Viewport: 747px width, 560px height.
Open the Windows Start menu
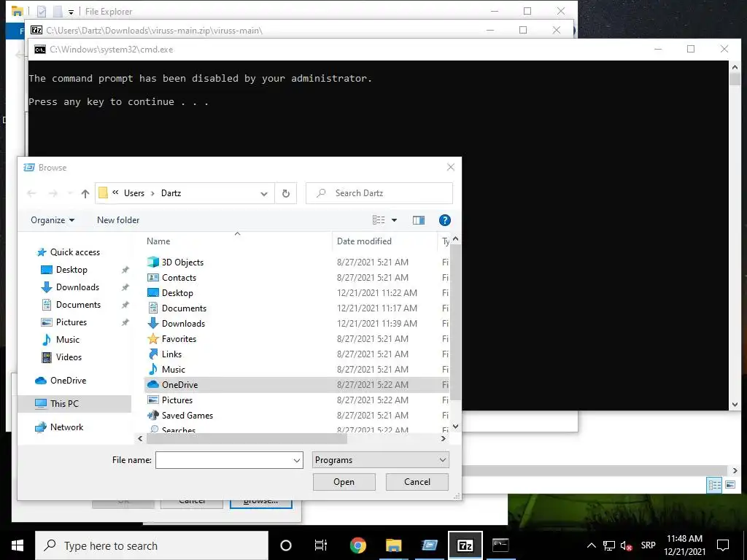pos(18,545)
